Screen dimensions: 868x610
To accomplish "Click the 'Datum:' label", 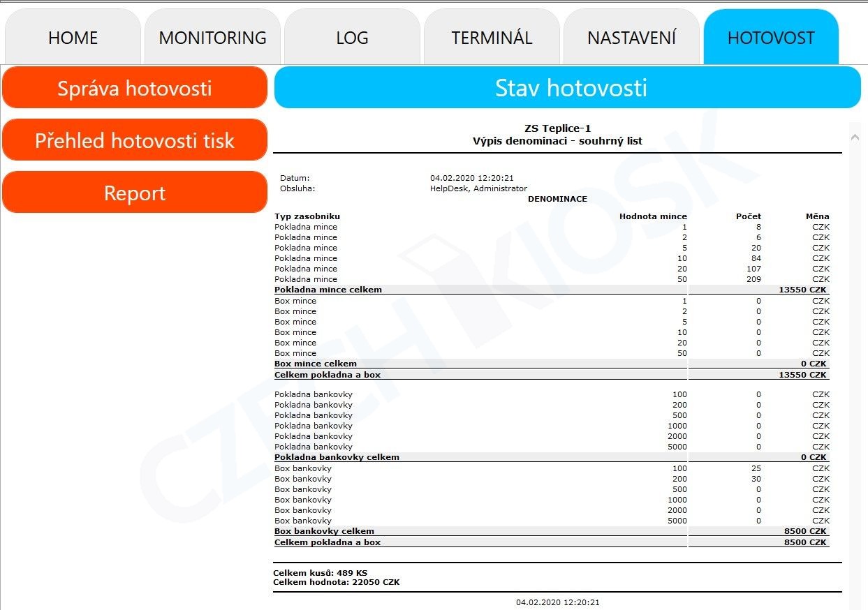I will (x=295, y=178).
